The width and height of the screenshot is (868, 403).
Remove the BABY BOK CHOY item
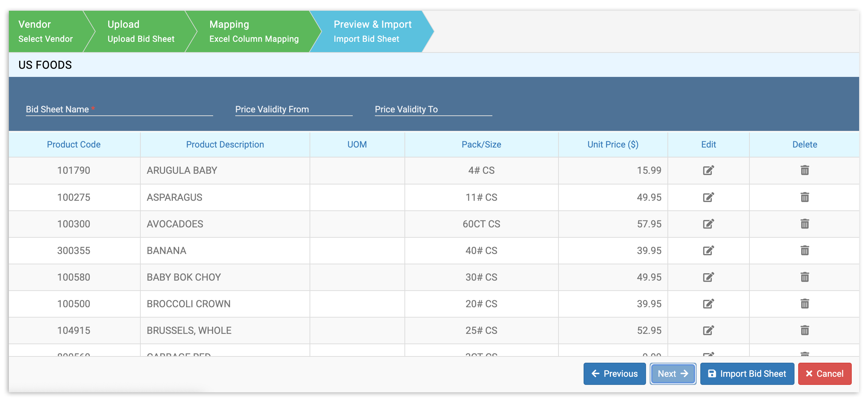(x=804, y=277)
